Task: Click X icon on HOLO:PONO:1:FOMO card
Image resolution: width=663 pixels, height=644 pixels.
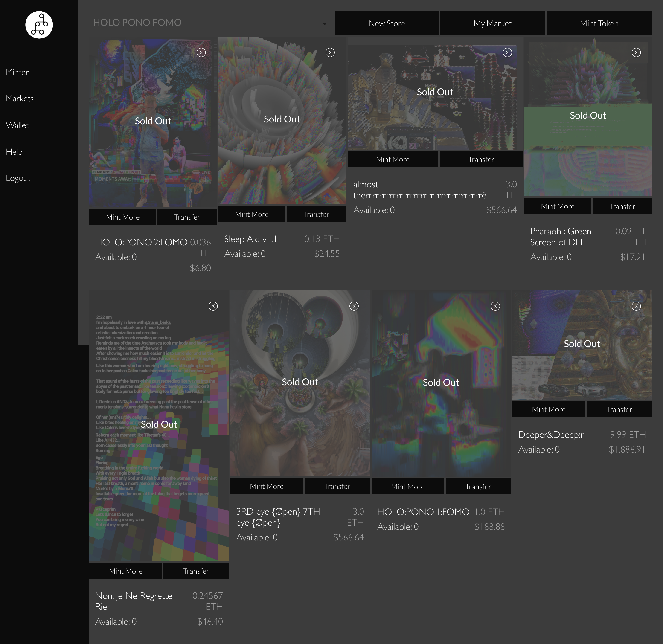Action: click(x=495, y=306)
